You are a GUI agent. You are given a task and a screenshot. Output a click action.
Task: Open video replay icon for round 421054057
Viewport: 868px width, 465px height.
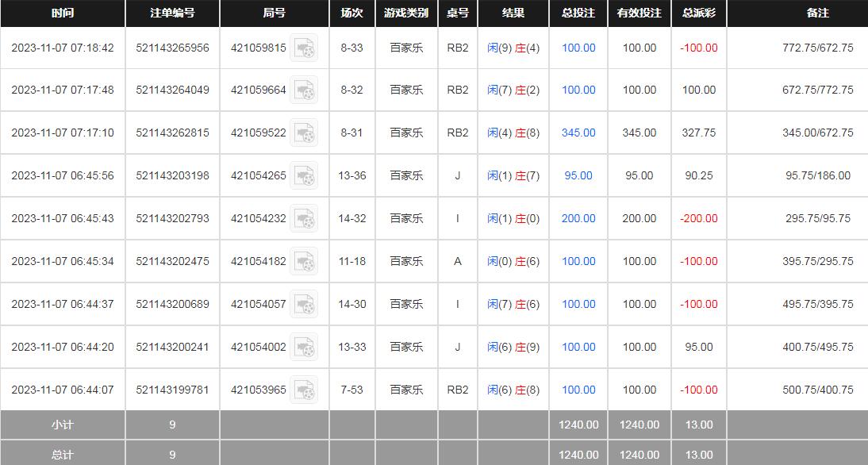pos(304,304)
